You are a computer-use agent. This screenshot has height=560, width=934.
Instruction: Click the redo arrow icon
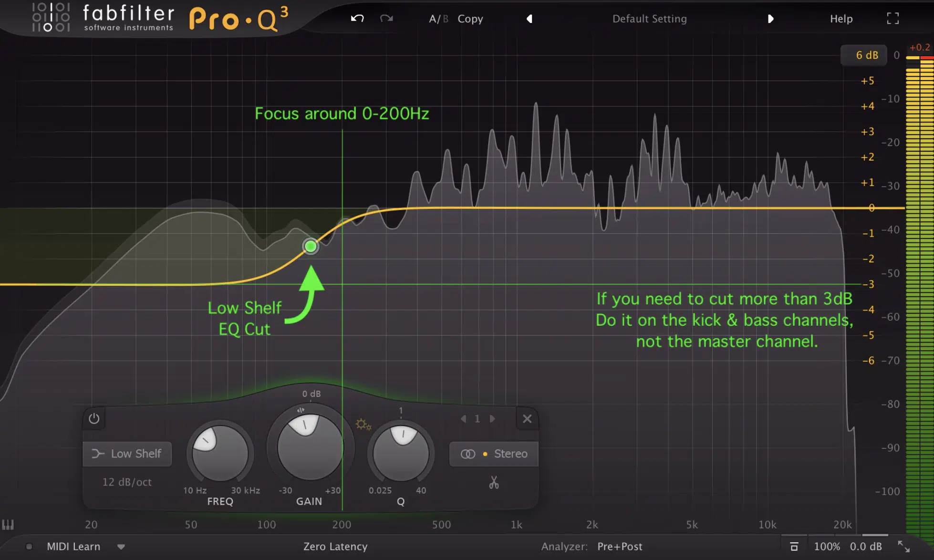[x=387, y=18]
